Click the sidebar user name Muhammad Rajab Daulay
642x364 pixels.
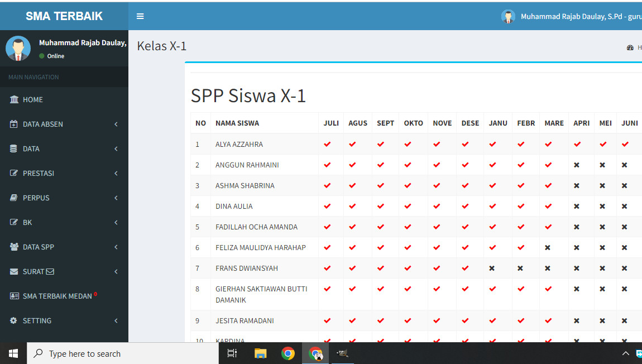[82, 43]
